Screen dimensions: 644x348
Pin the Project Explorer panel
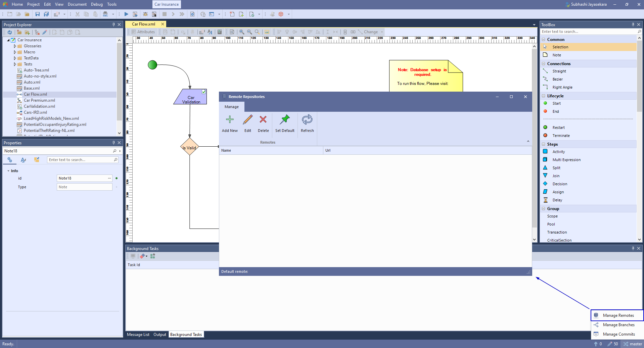pyautogui.click(x=113, y=24)
